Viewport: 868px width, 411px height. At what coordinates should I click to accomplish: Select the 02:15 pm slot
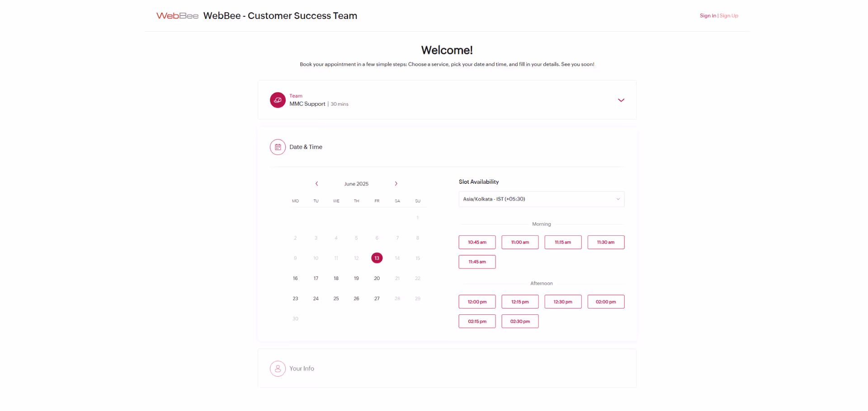[x=477, y=322]
